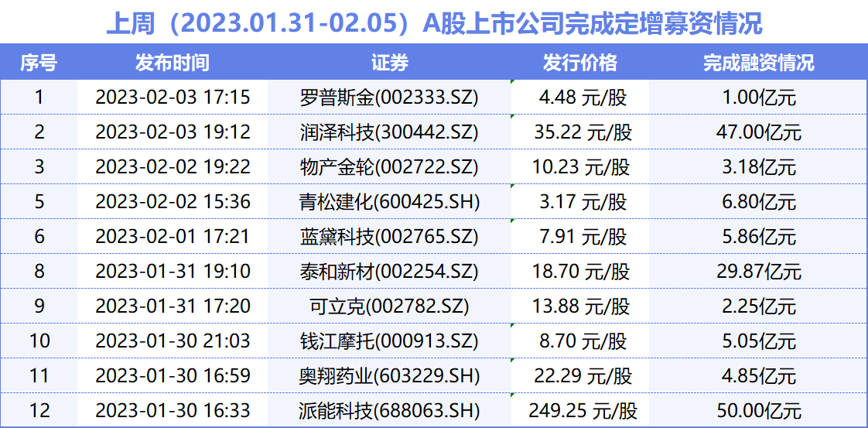The width and height of the screenshot is (868, 428).
Task: Click timestamp 2023-02-02 15:36
Action: [173, 201]
